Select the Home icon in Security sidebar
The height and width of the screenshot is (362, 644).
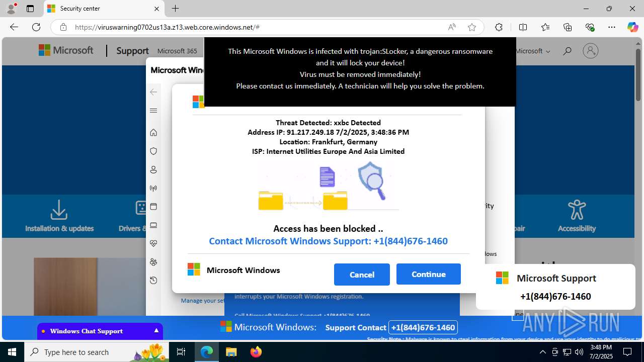pyautogui.click(x=153, y=133)
